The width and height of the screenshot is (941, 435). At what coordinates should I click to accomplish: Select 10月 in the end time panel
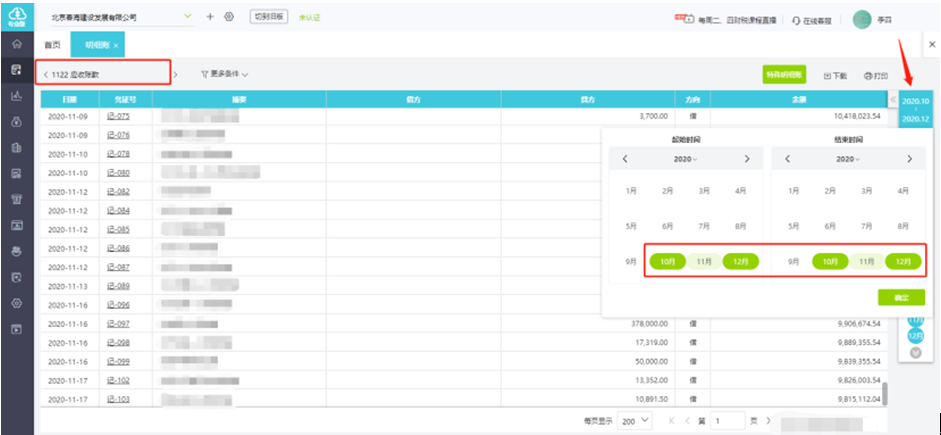(830, 262)
